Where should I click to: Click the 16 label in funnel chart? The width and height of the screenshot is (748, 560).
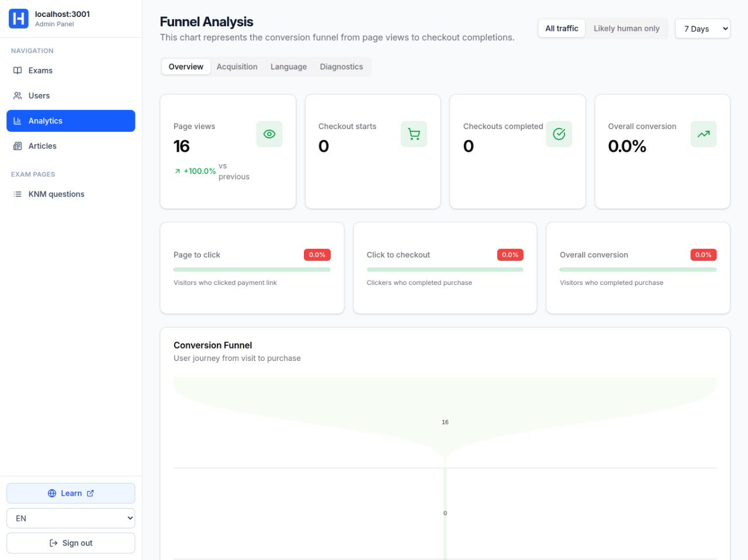(x=445, y=422)
